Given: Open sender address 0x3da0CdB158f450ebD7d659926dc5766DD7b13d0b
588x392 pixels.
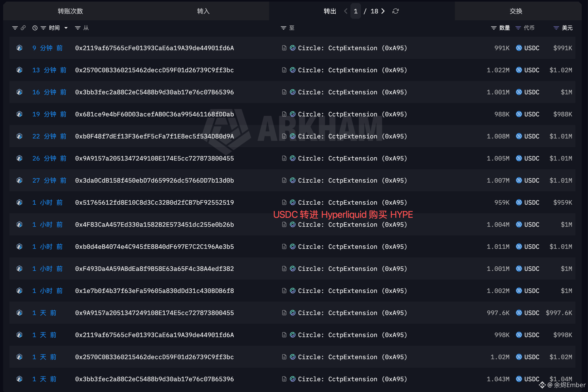Looking at the screenshot, I should pyautogui.click(x=155, y=180).
